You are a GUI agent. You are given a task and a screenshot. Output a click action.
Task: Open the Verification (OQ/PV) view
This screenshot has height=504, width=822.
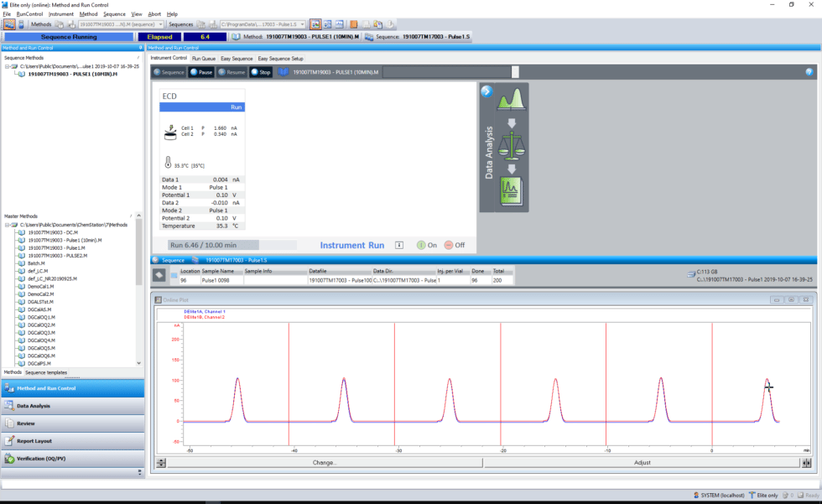(x=73, y=459)
